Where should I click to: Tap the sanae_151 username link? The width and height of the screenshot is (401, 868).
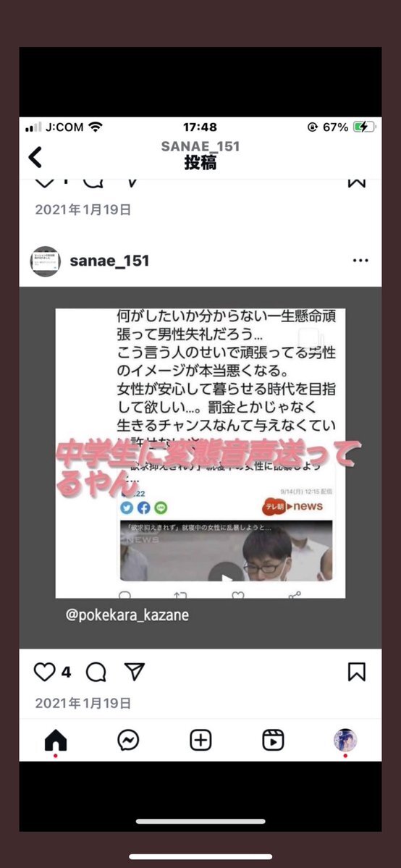click(x=110, y=261)
